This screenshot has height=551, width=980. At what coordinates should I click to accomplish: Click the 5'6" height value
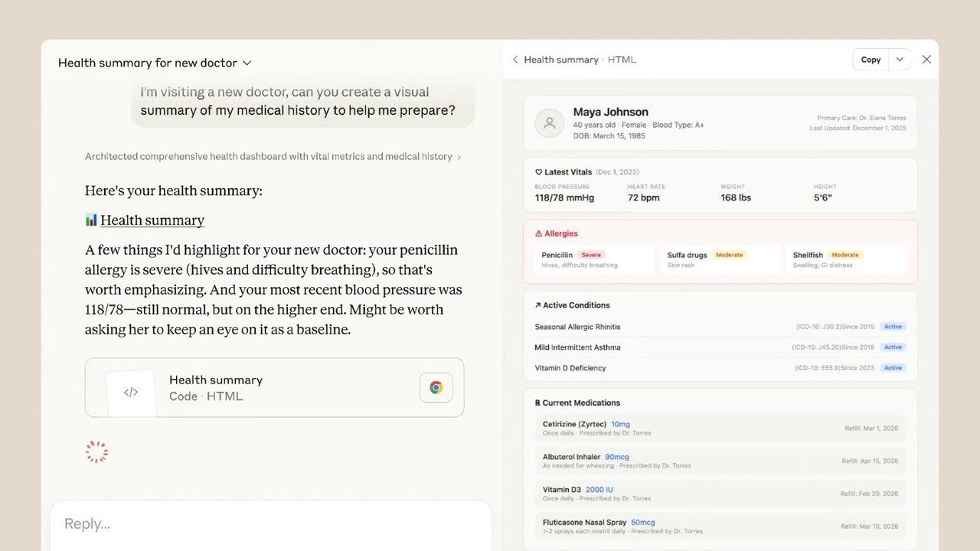(x=823, y=197)
